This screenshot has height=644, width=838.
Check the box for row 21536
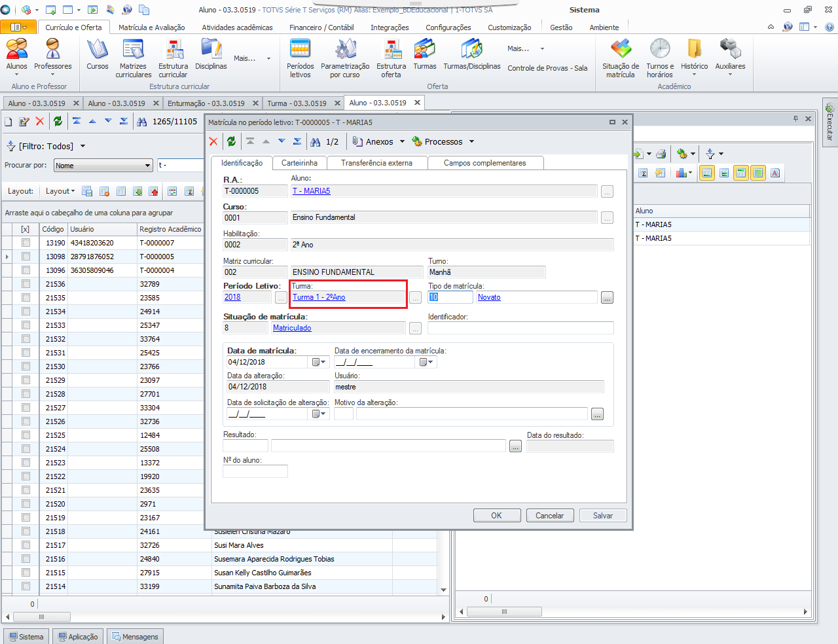coord(26,284)
